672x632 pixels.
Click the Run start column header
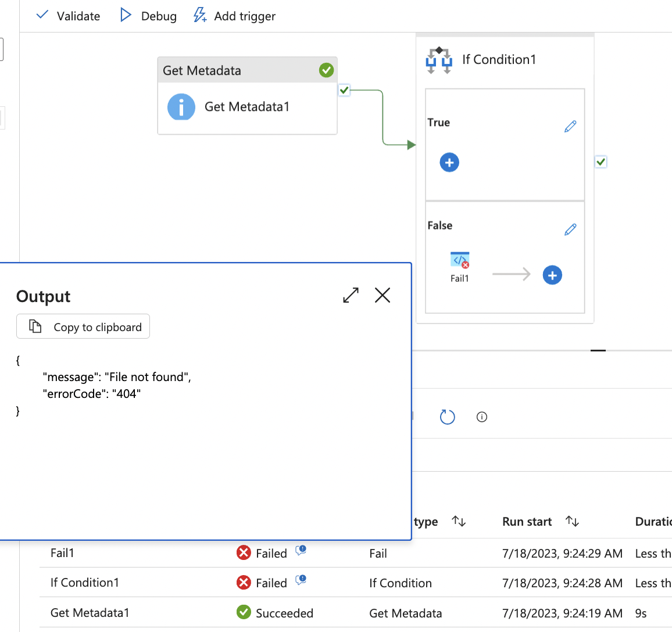coord(527,522)
